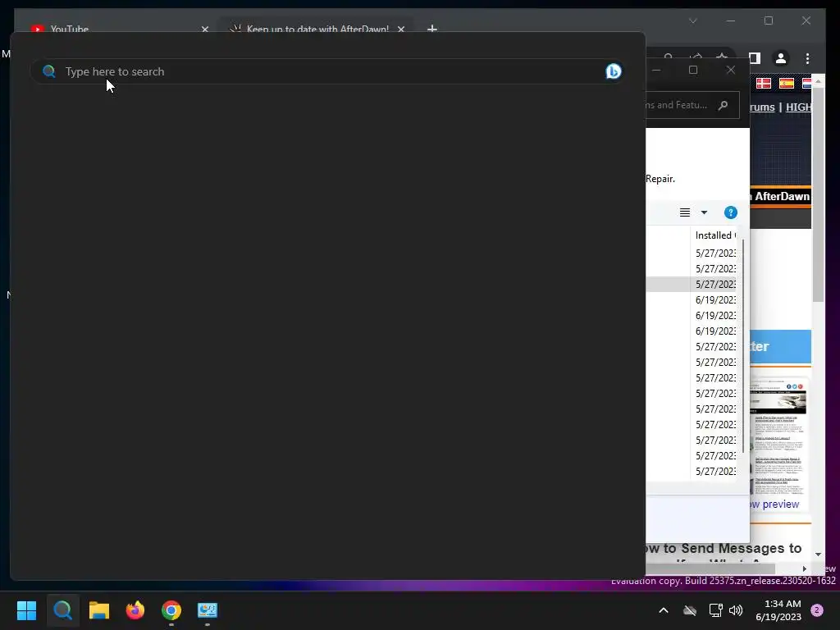Switch to Control Panel on the taskbar
The image size is (840, 630).
(x=208, y=610)
